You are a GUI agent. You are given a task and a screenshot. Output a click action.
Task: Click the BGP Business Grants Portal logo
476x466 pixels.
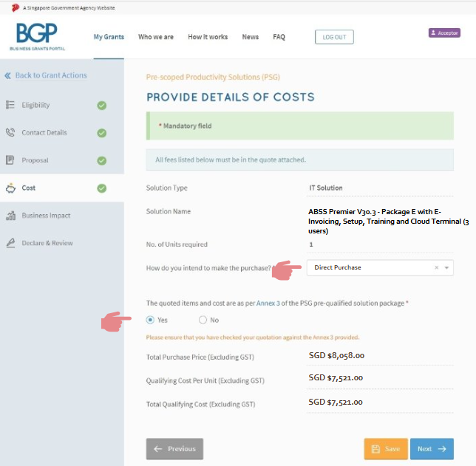pyautogui.click(x=37, y=36)
